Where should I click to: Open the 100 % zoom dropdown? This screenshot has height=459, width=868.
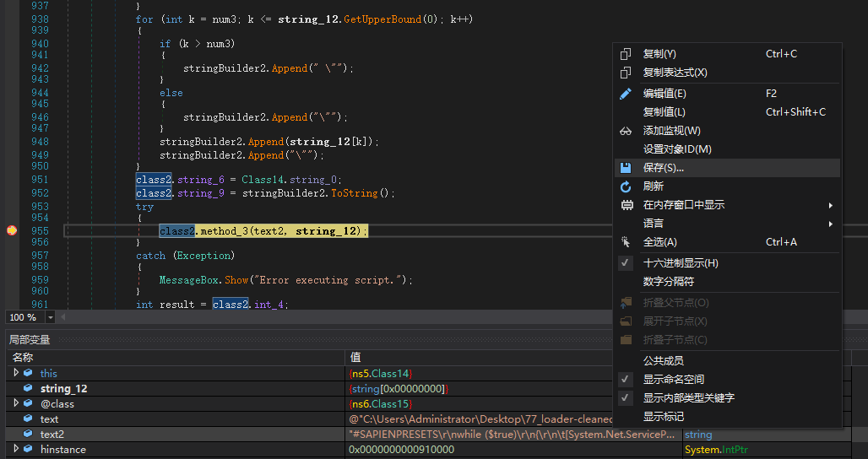[51, 317]
